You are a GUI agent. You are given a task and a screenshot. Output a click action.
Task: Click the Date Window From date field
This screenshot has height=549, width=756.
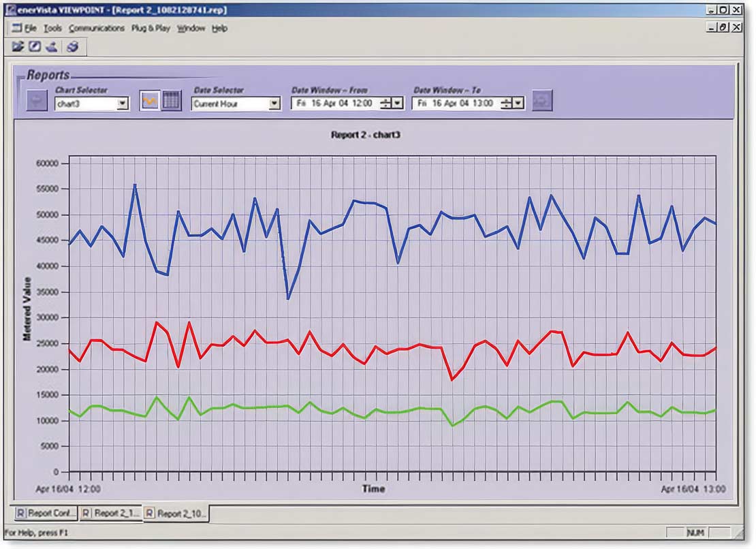click(x=347, y=103)
